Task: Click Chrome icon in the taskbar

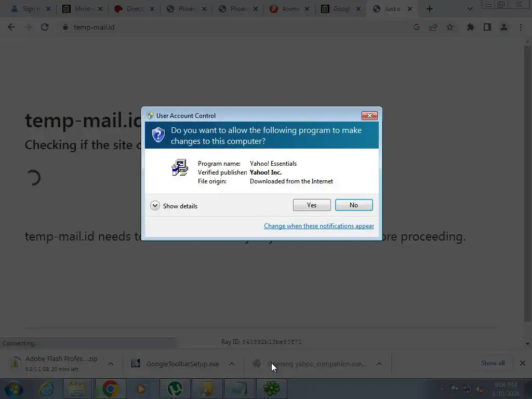Action: (x=110, y=389)
